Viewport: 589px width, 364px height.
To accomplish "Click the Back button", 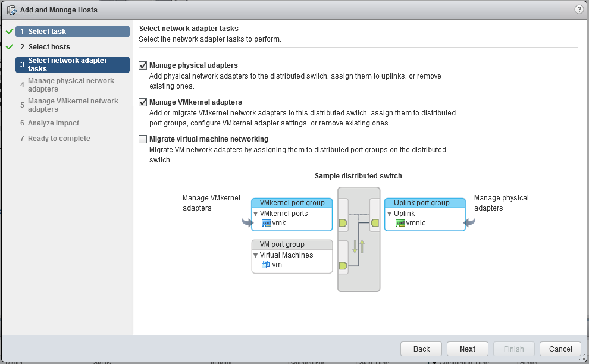I will tap(421, 349).
